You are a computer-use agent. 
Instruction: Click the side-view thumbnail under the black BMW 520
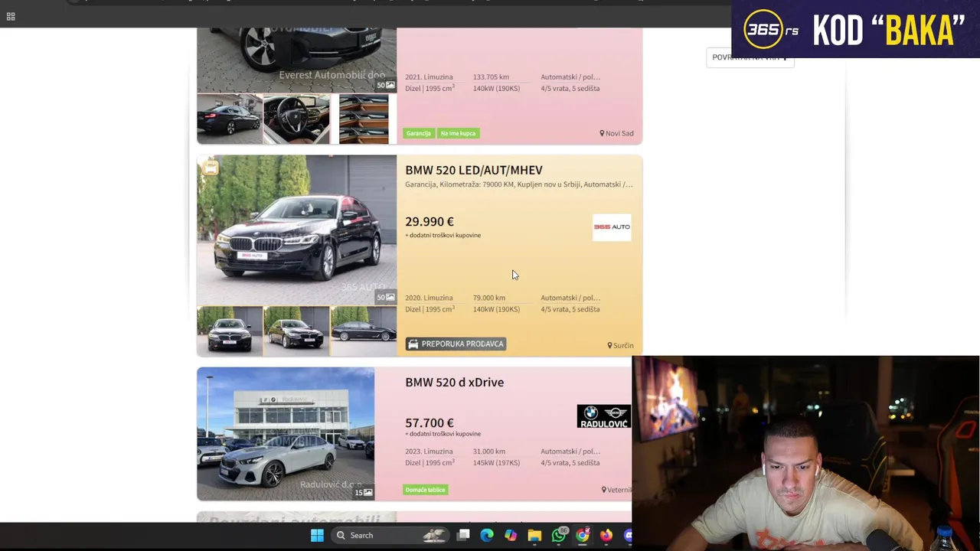[x=364, y=331]
